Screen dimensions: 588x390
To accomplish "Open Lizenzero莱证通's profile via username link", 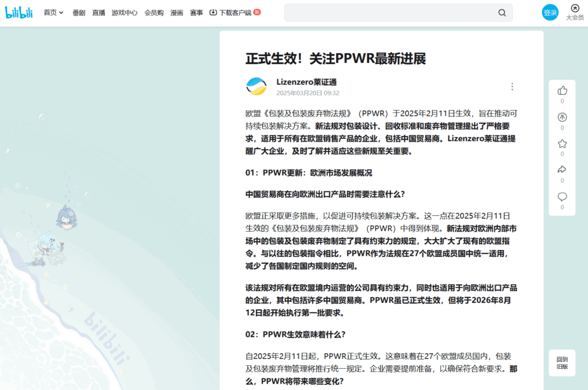I will 308,82.
